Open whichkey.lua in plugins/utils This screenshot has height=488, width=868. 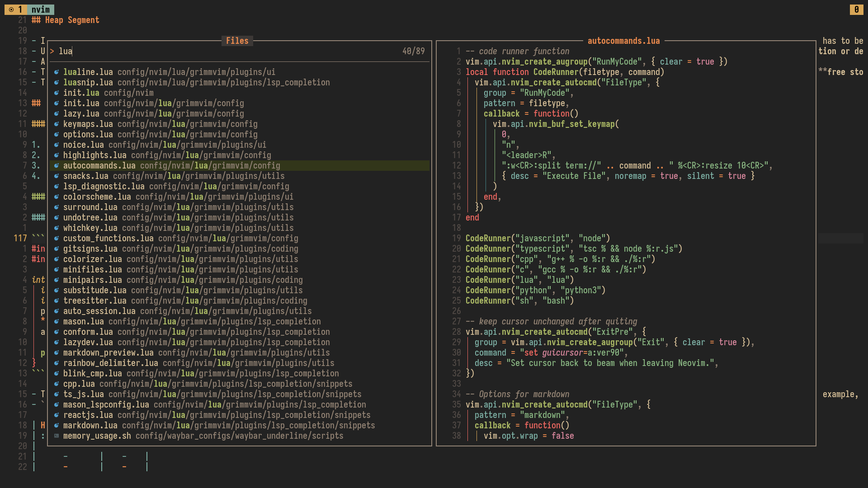click(x=90, y=228)
